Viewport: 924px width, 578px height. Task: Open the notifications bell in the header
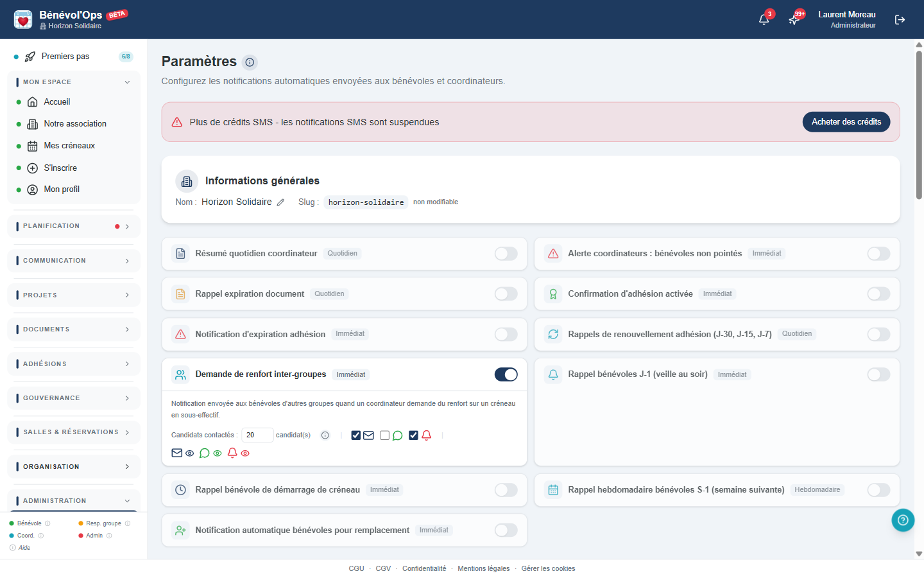click(x=764, y=19)
